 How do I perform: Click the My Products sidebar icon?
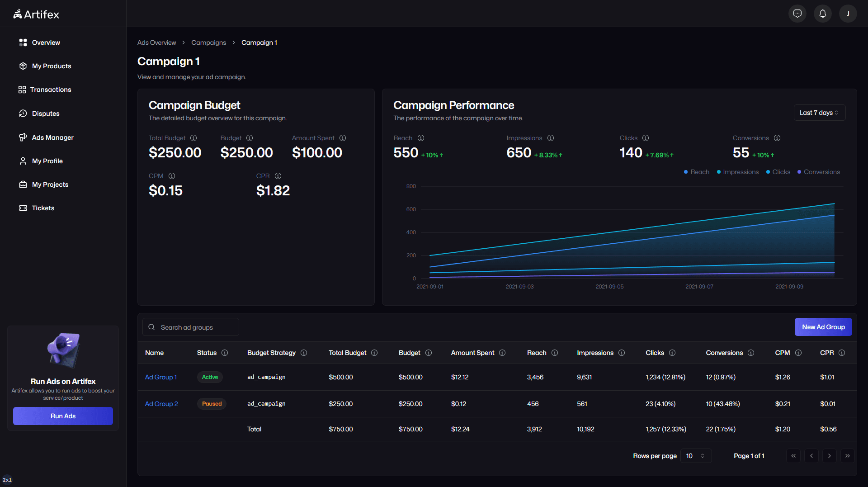(23, 66)
